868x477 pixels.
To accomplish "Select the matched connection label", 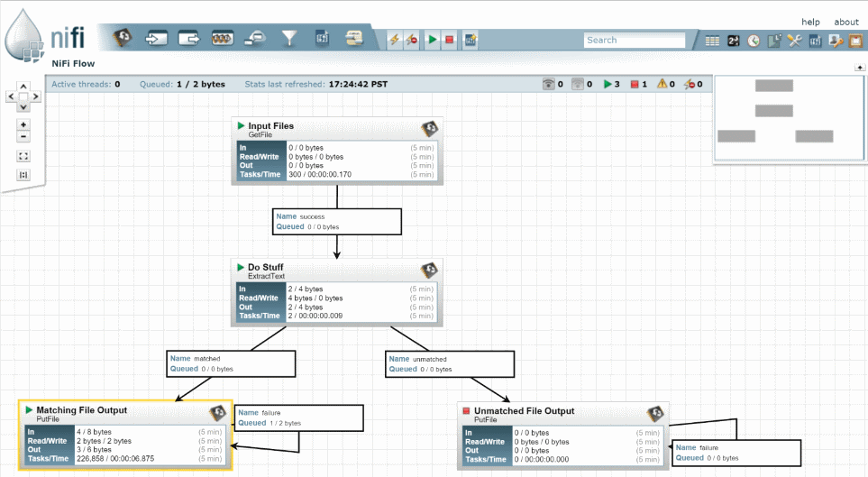I will (231, 363).
